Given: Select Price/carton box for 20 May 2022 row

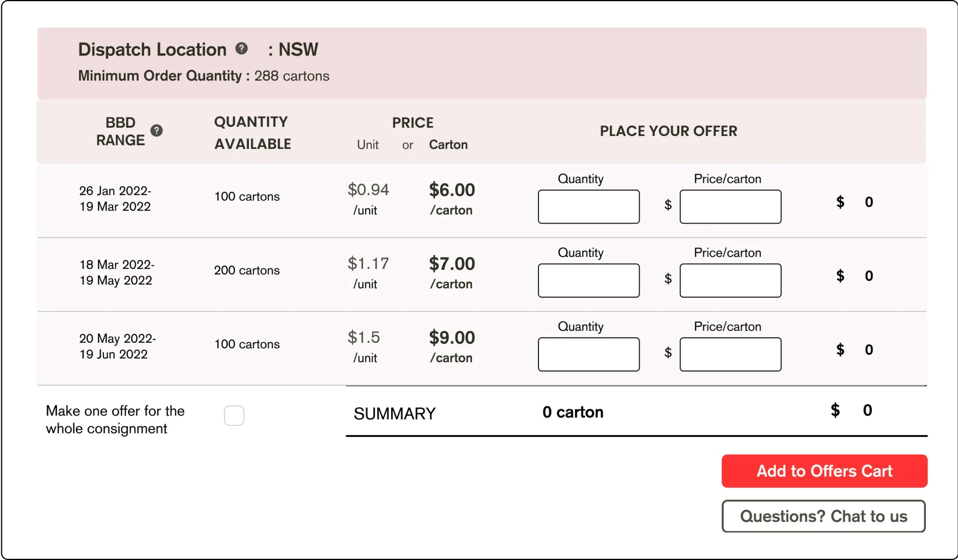Looking at the screenshot, I should (x=730, y=354).
